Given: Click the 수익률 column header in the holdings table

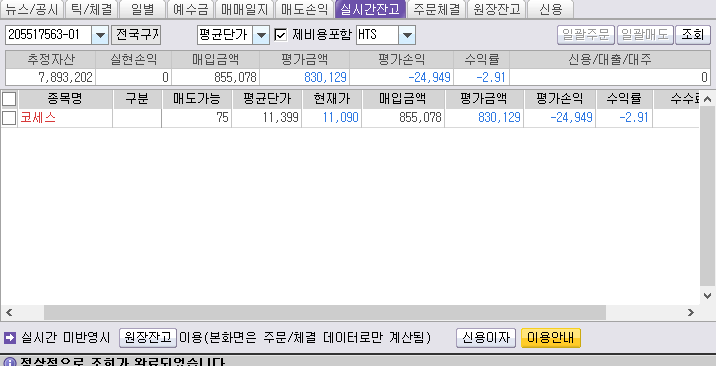Looking at the screenshot, I should tap(624, 99).
